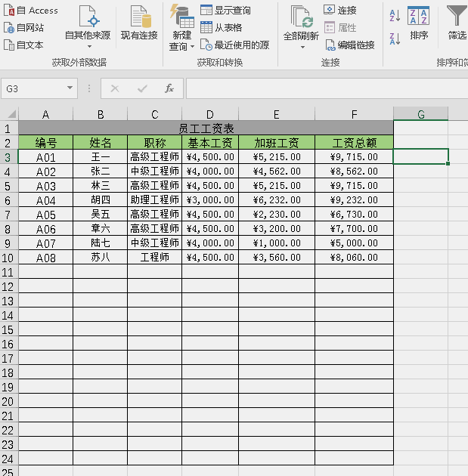The width and height of the screenshot is (468, 476).
Task: Select cell containing 吴五
Action: [x=101, y=215]
